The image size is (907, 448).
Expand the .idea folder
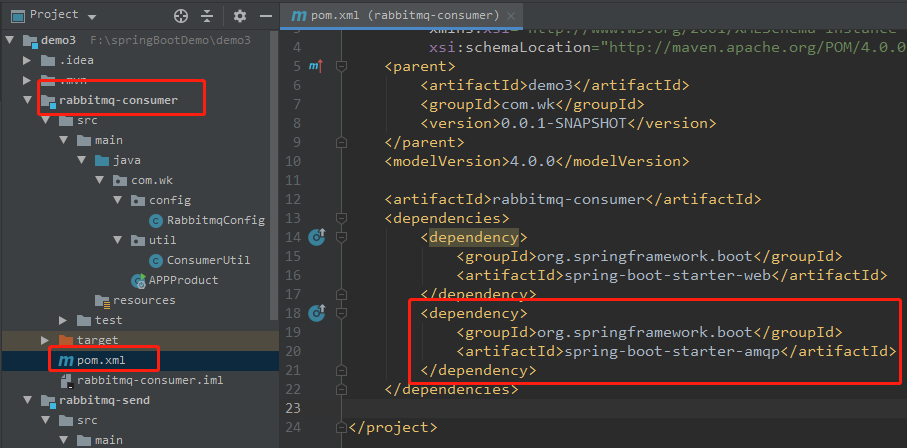pos(27,60)
